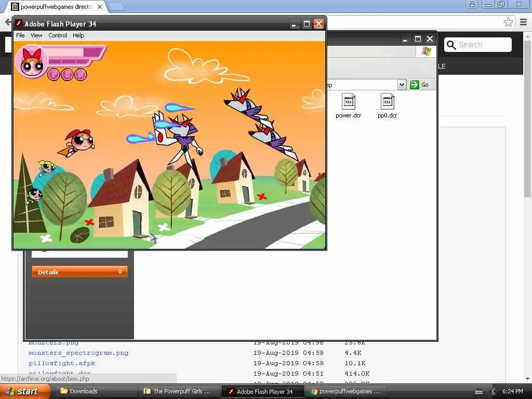Open the Chrome hamburger menu
The image size is (532, 399).
(x=523, y=22)
